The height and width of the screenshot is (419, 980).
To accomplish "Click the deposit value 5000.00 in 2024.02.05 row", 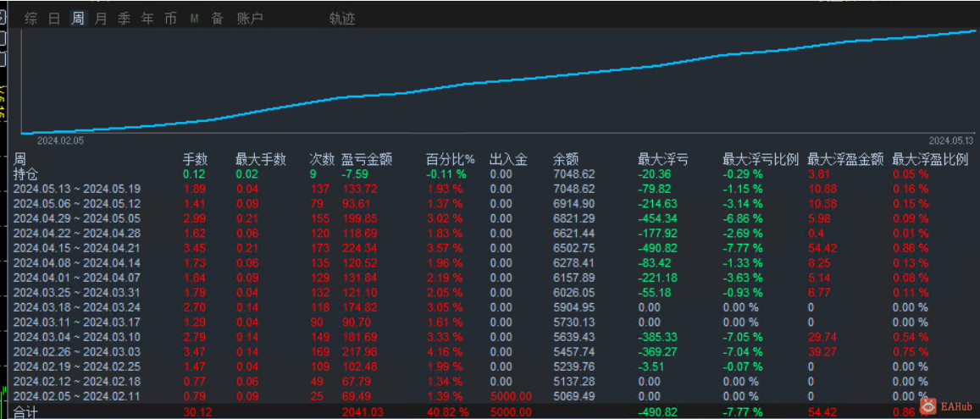I will click(x=512, y=396).
